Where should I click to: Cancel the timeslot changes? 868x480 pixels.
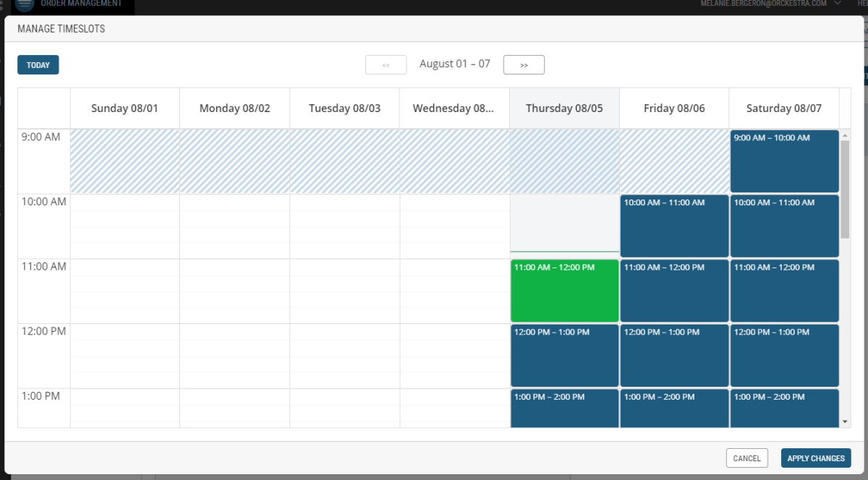[746, 458]
